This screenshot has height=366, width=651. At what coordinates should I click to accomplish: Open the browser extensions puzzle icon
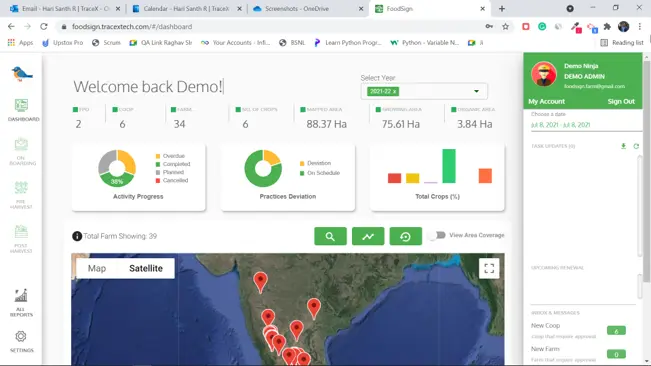point(607,27)
